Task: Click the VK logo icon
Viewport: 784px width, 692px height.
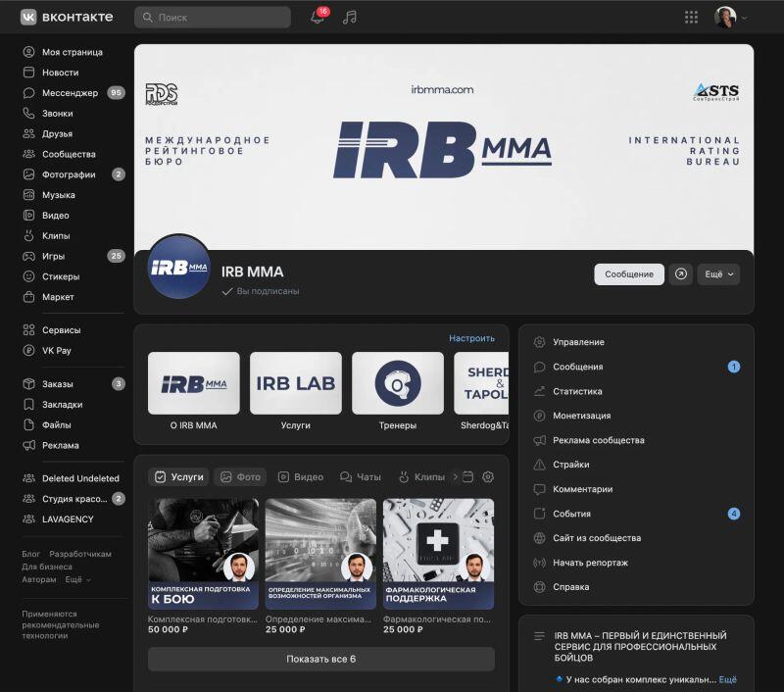Action: coord(28,17)
